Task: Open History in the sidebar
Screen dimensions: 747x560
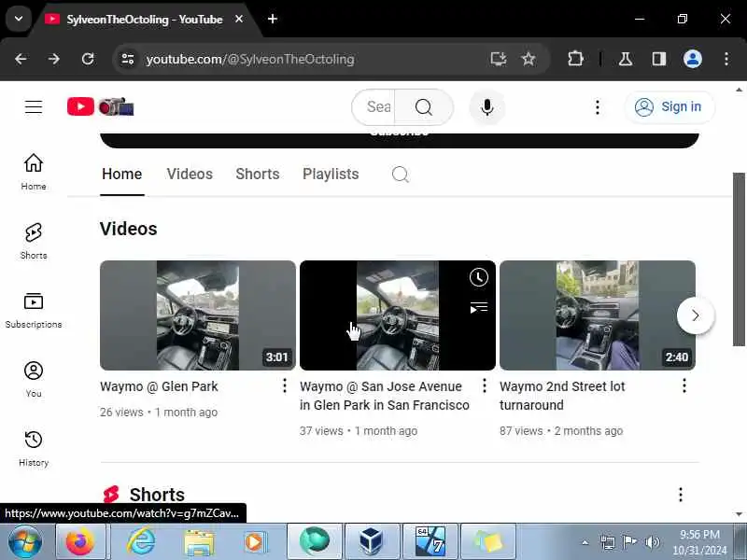Action: click(34, 448)
